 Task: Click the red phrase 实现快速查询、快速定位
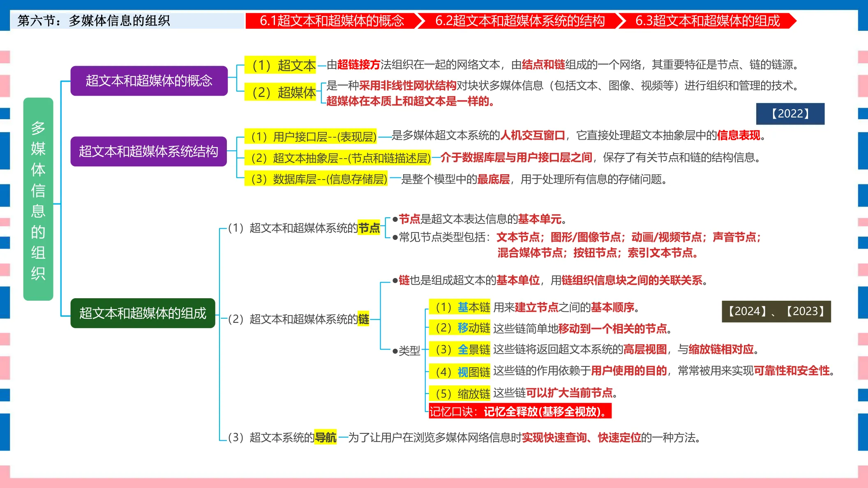click(x=582, y=438)
